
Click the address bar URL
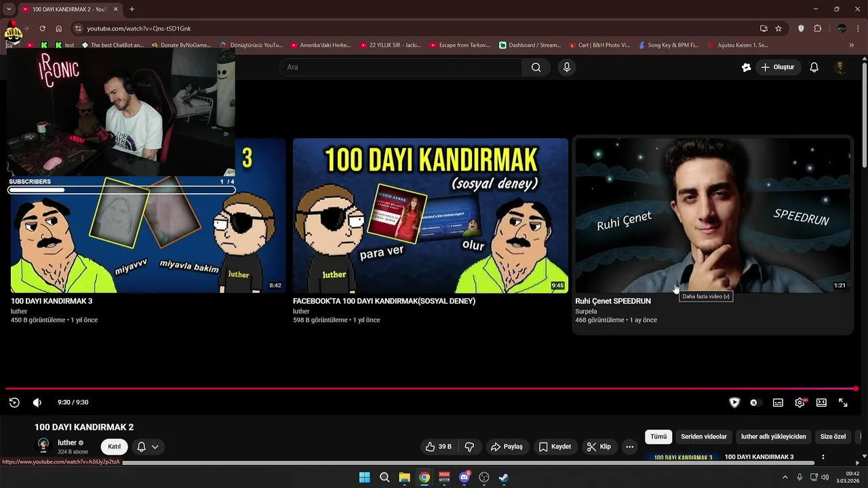point(139,28)
